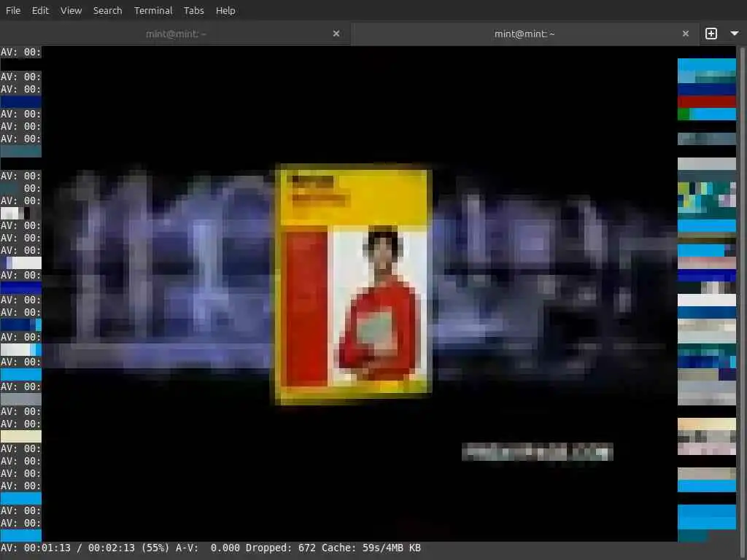Add a new terminal tab
Image resolution: width=747 pixels, height=560 pixels.
[711, 34]
